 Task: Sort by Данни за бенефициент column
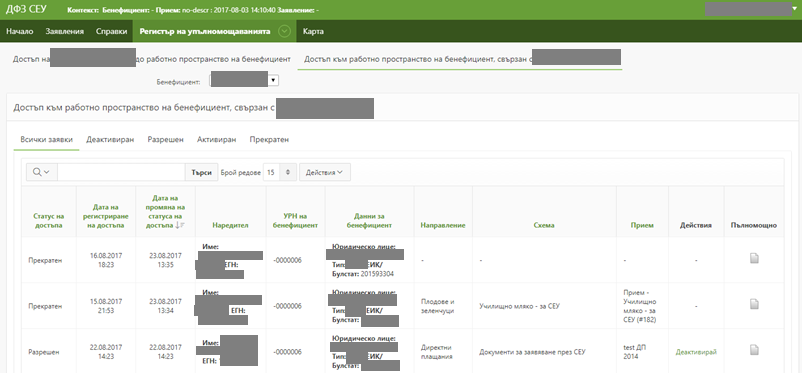click(x=369, y=221)
